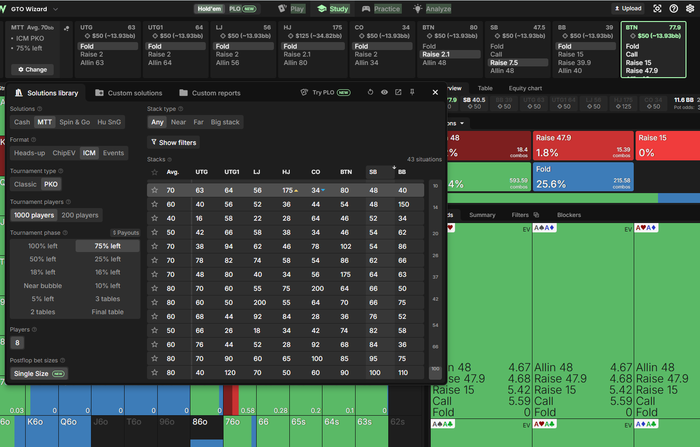Click the info icon next to Stacks label
The image size is (700, 447).
click(170, 159)
